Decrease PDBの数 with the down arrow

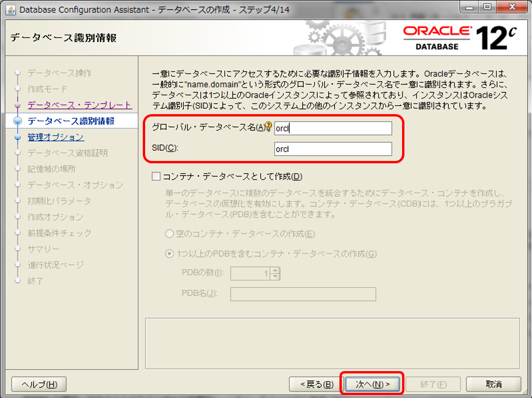(x=275, y=277)
